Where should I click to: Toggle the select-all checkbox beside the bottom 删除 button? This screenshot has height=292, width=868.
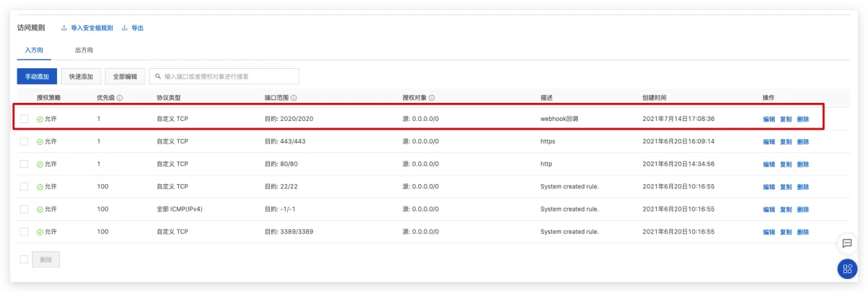24,259
